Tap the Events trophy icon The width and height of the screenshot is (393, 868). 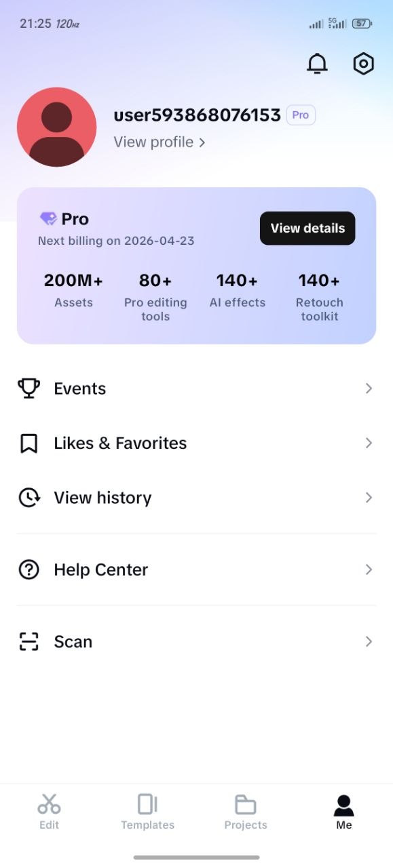[x=29, y=389]
